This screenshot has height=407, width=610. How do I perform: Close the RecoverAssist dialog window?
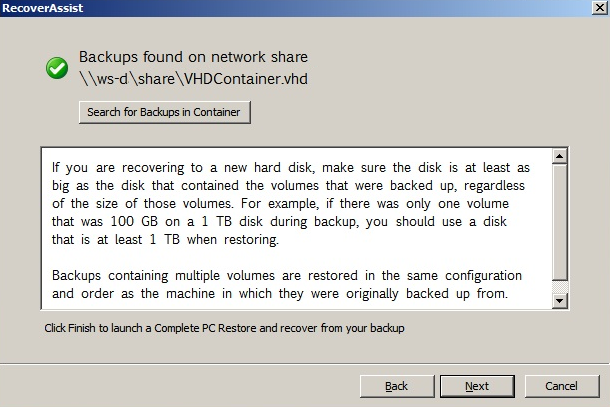(599, 8)
